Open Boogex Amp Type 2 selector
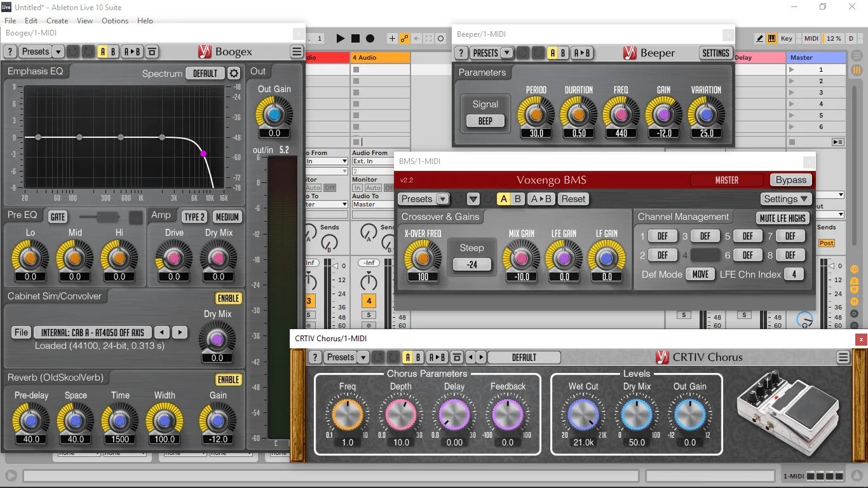 tap(194, 217)
